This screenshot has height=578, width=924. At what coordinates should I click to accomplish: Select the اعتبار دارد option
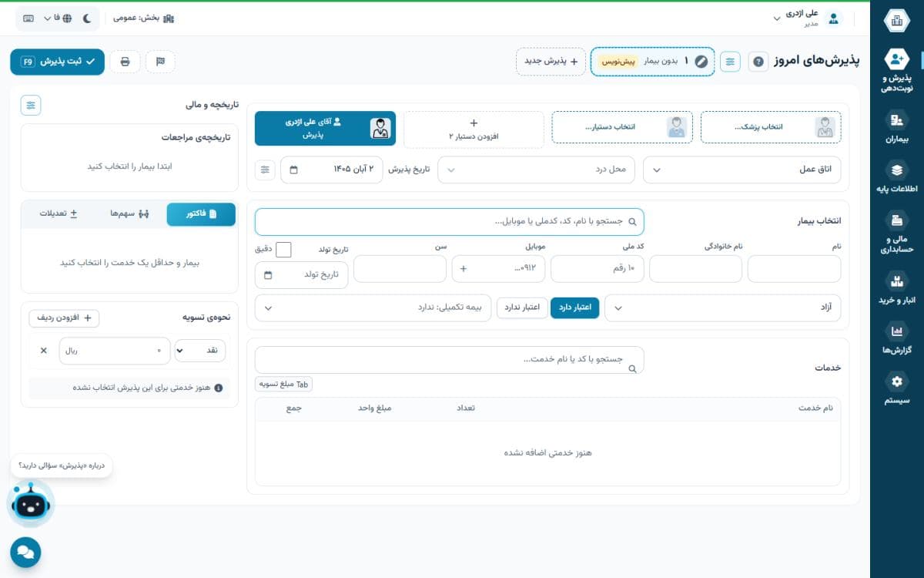[x=574, y=308]
